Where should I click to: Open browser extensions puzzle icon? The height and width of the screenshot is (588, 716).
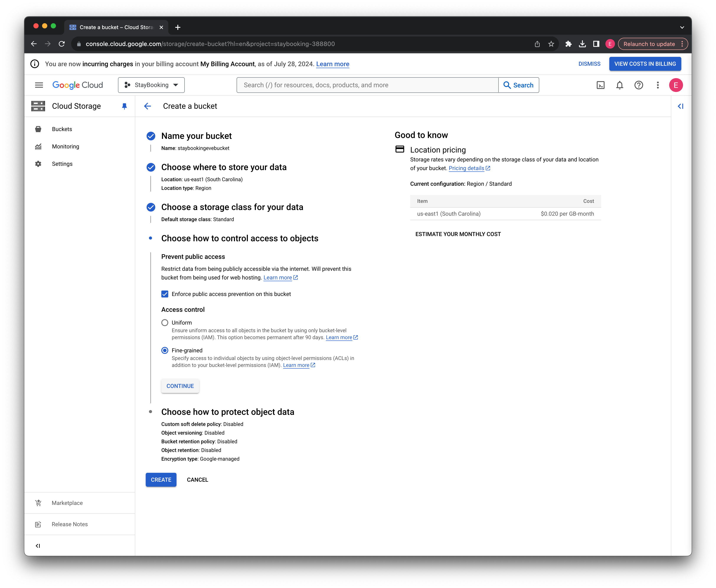[568, 44]
